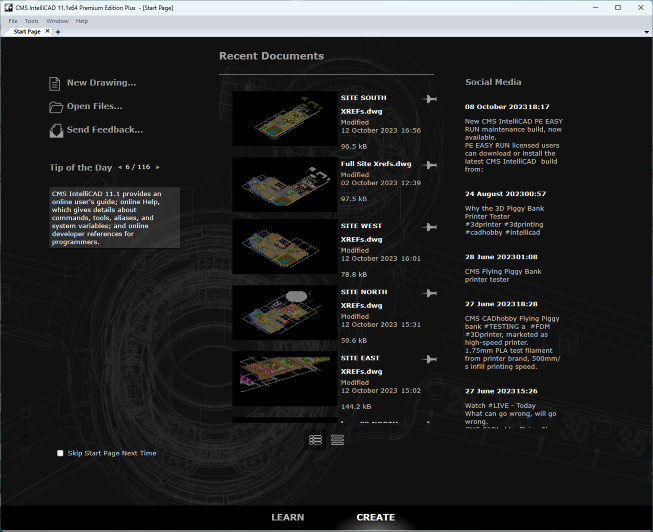Image resolution: width=653 pixels, height=532 pixels.
Task: Click Open Files... link
Action: [95, 106]
